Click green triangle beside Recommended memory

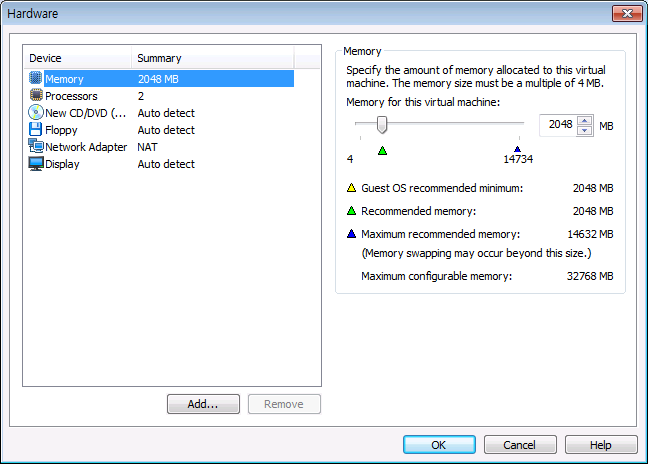(351, 211)
